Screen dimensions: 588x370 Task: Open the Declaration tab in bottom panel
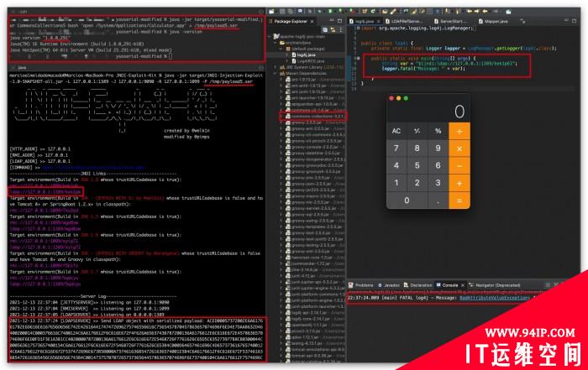(x=417, y=285)
